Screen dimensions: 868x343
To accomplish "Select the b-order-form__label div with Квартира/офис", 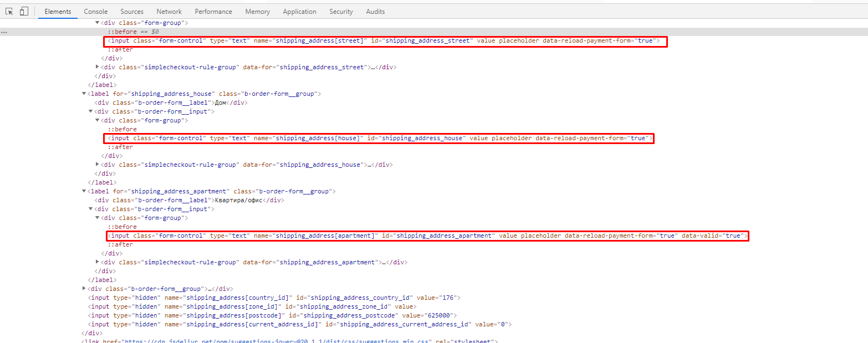I will [189, 200].
